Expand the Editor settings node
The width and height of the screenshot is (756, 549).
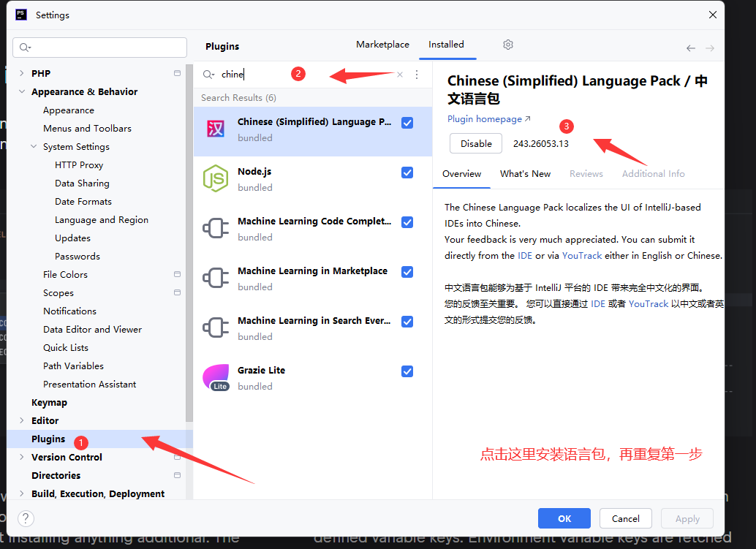[21, 420]
